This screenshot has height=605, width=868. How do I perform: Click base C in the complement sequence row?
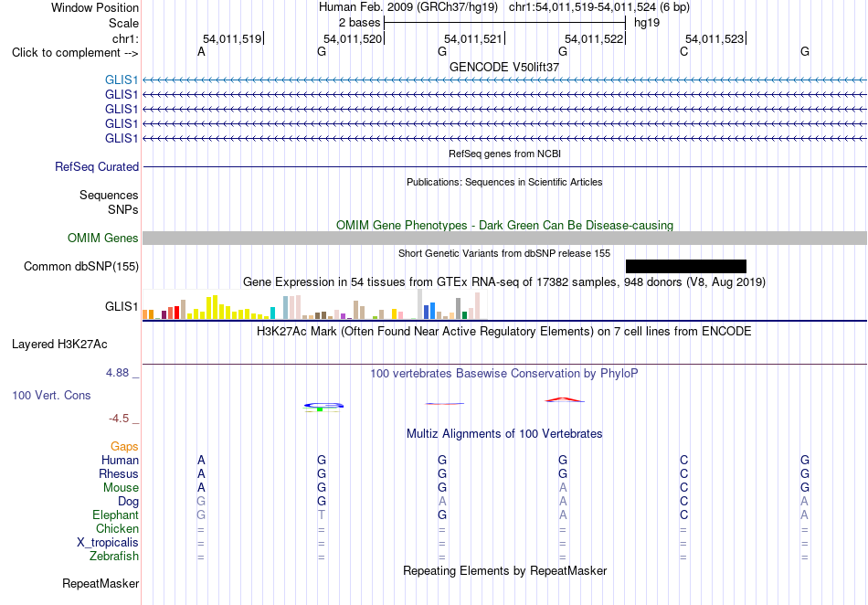pyautogui.click(x=683, y=51)
